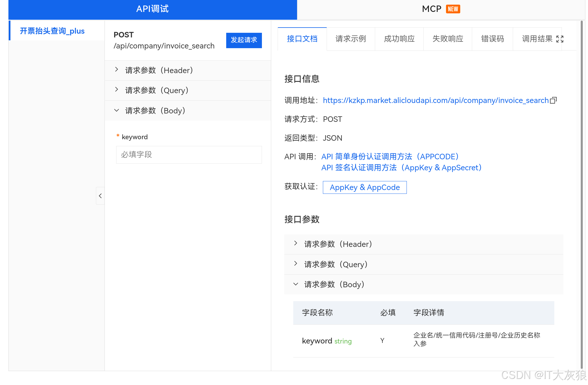The image size is (588, 385).
Task: Click the copy icon next to the call URL
Action: [553, 100]
